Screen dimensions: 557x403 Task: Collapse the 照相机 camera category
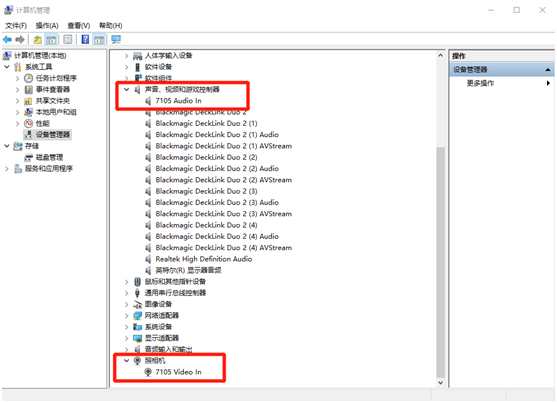coord(126,360)
